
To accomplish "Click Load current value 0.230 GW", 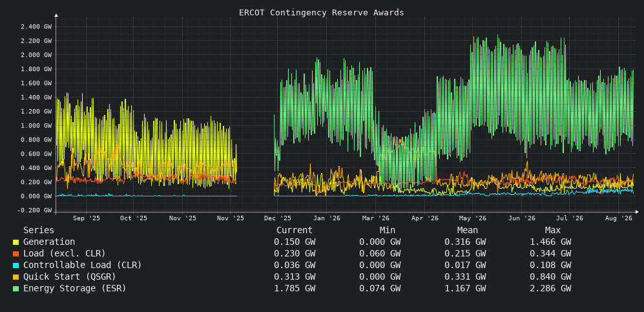I will click(x=295, y=254).
